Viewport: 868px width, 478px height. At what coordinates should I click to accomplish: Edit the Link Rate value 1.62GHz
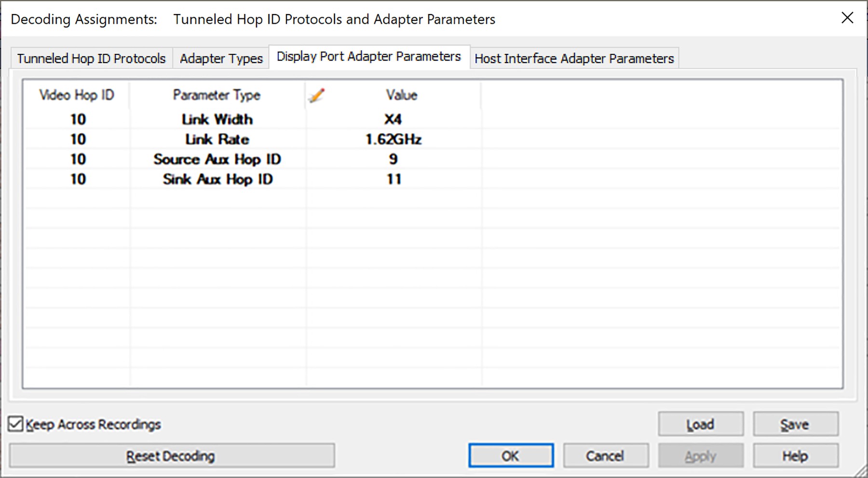[x=393, y=139]
